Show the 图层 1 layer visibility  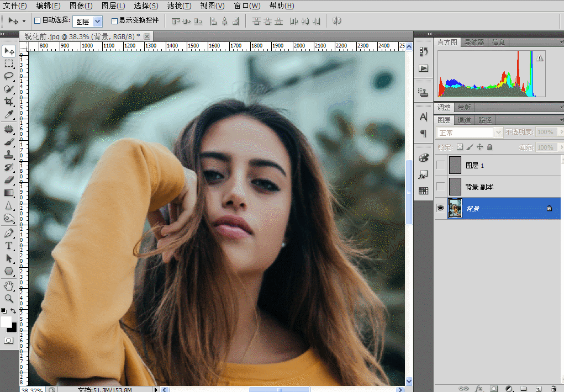pyautogui.click(x=440, y=165)
